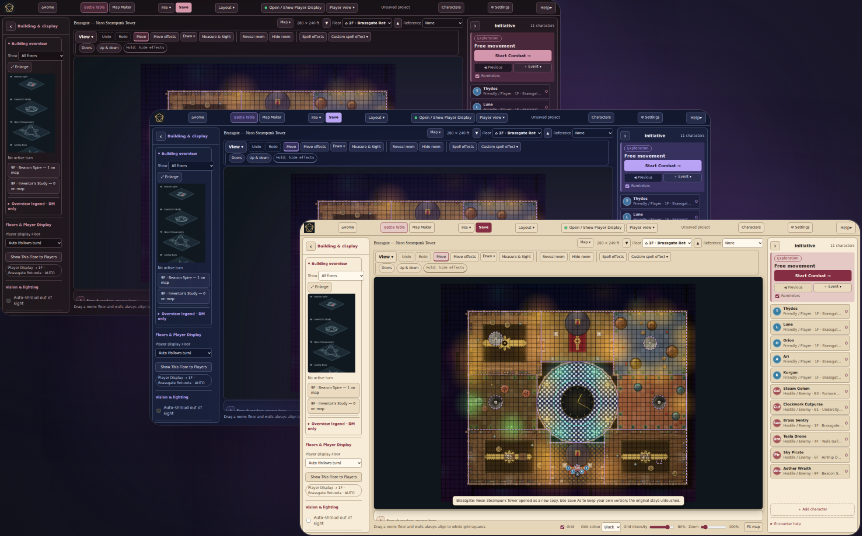Viewport: 862px width, 536px height.
Task: Click the app logo in the back dark window
Action: (x=9, y=8)
